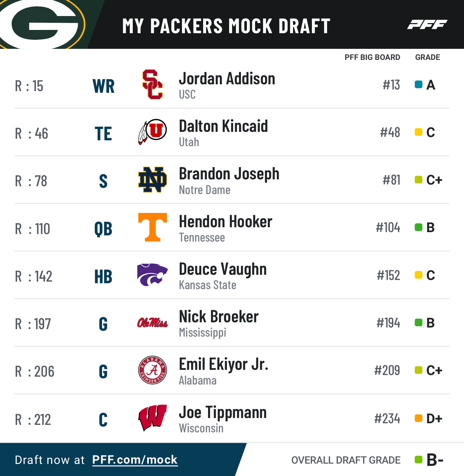The width and height of the screenshot is (464, 476).
Task: Click the USC team logo
Action: tap(152, 84)
